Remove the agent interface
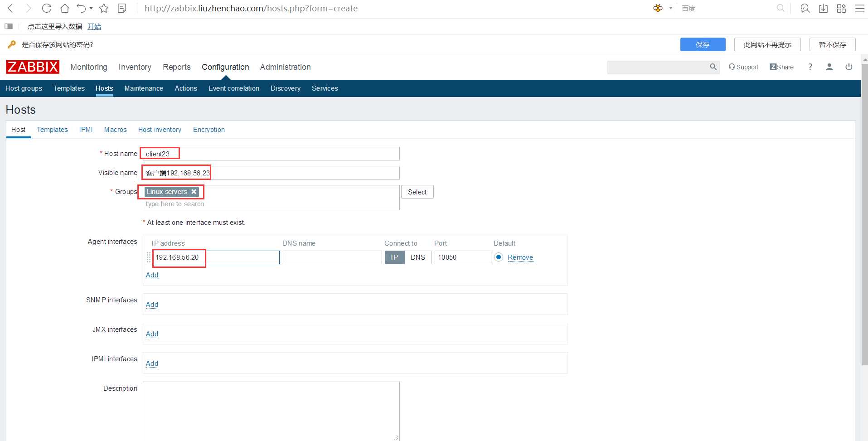Image resolution: width=868 pixels, height=441 pixels. [x=520, y=257]
